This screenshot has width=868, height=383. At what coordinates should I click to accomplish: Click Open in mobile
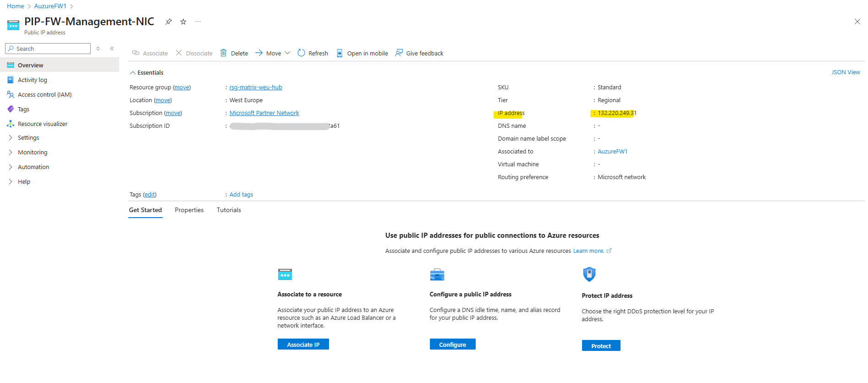(362, 53)
